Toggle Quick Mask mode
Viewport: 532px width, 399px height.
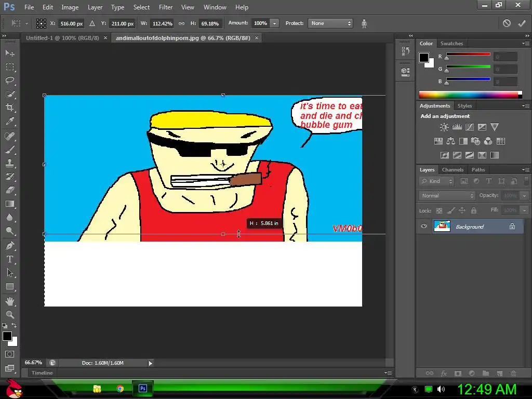pyautogui.click(x=10, y=354)
